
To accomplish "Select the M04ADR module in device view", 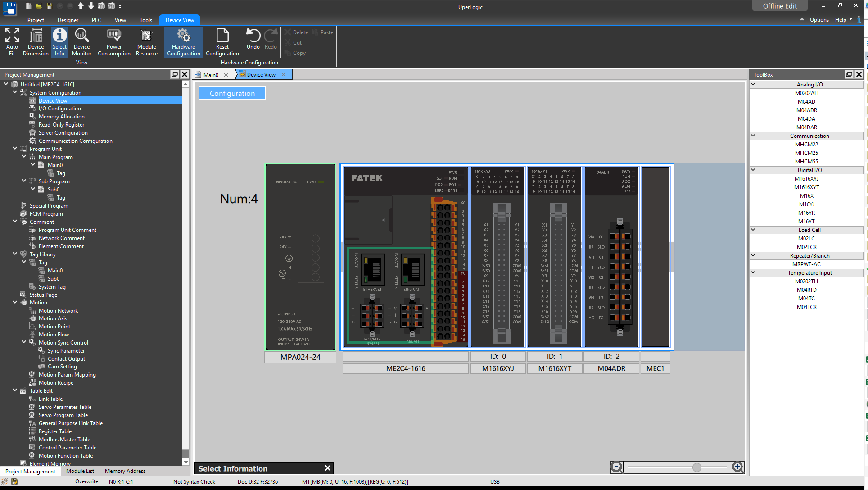I will click(611, 257).
